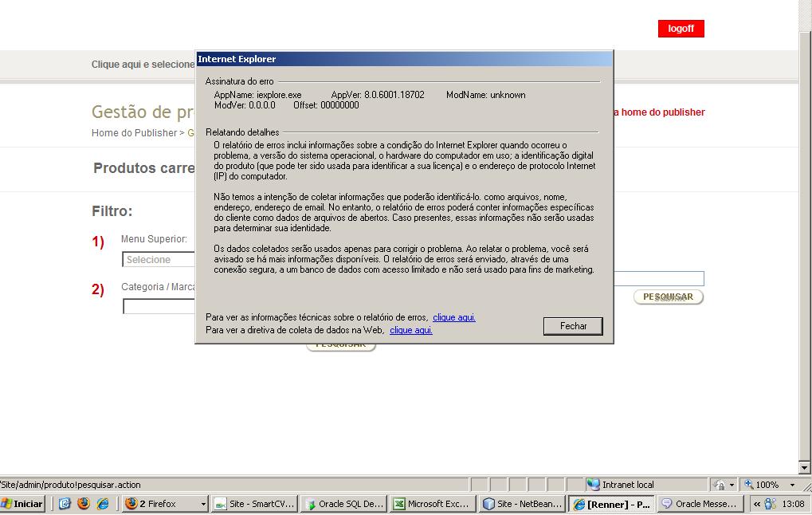Close the error dialog with Fechar
The height and width of the screenshot is (515, 812).
click(573, 326)
